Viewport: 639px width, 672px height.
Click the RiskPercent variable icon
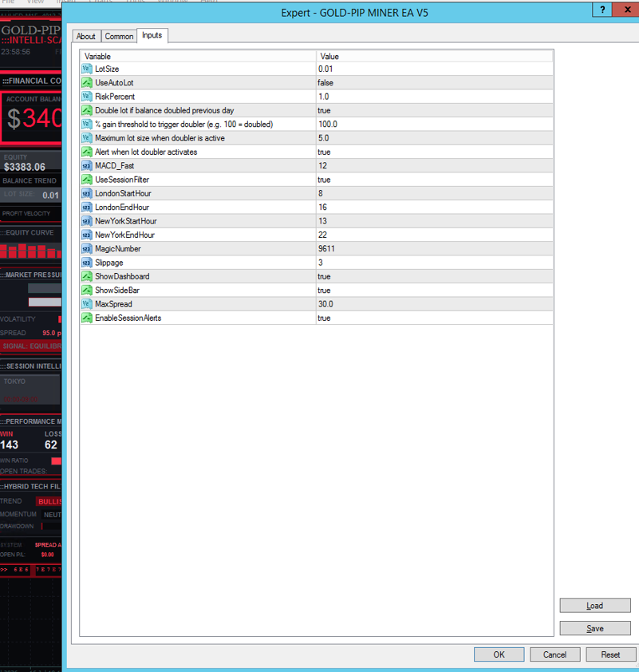click(87, 97)
